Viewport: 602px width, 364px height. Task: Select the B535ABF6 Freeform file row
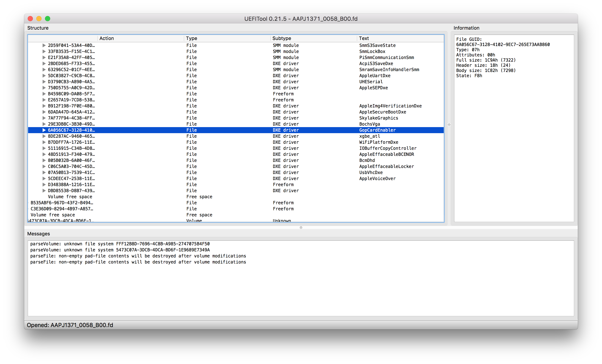coord(62,203)
